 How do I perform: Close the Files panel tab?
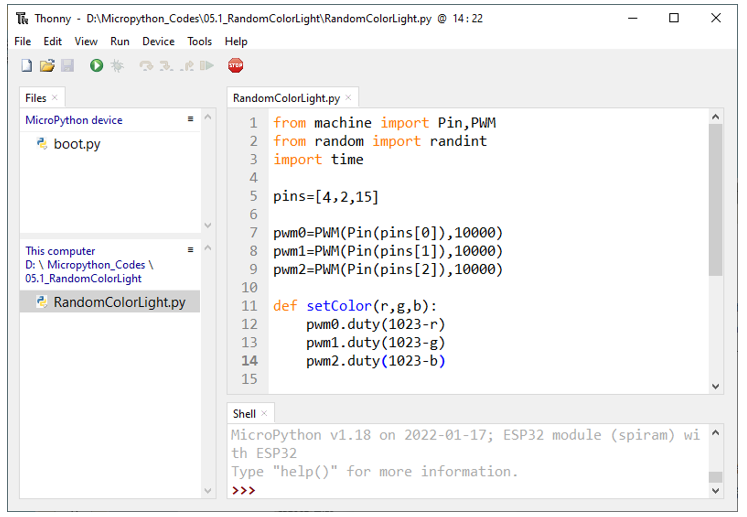[55, 97]
